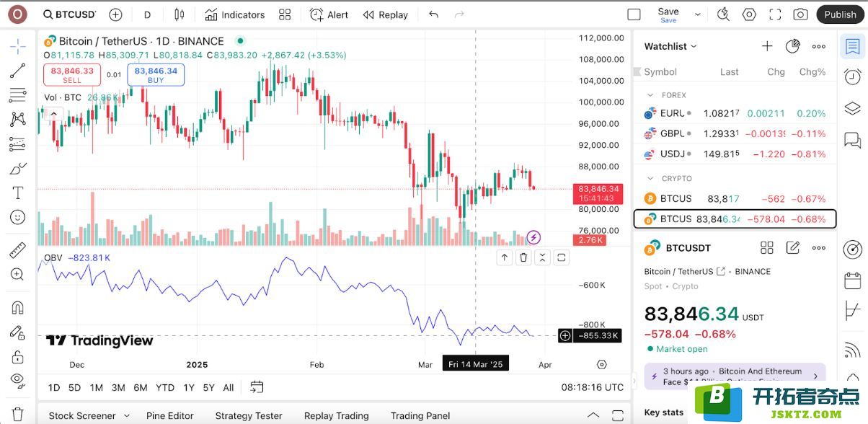868x424 pixels.
Task: Toggle hide all drawings eye icon
Action: (18, 381)
